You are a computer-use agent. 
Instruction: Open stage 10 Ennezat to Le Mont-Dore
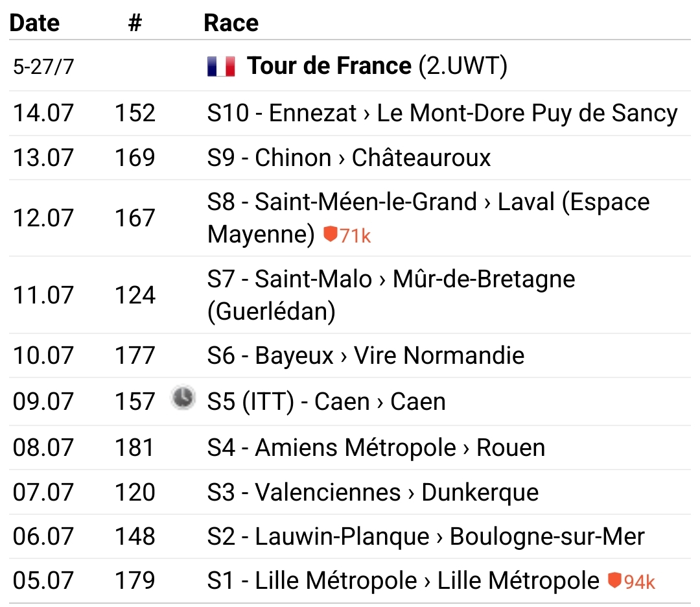(x=442, y=113)
